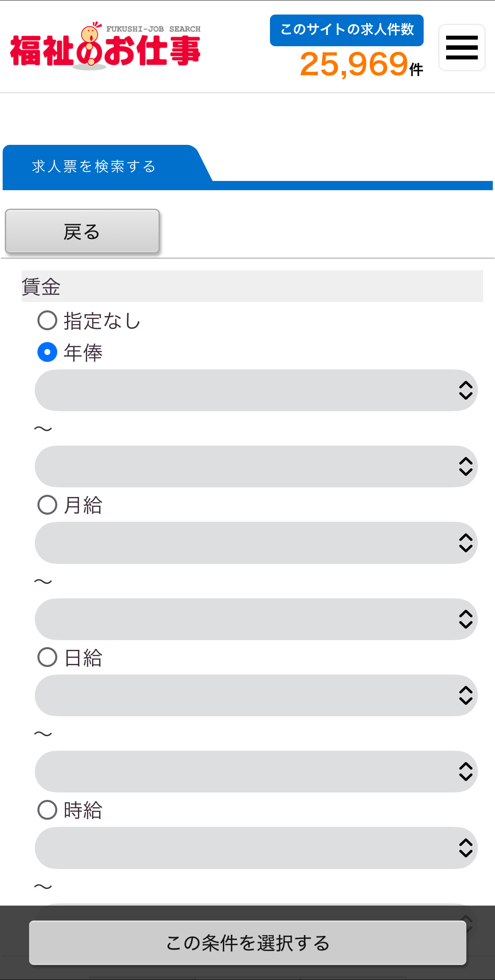Expand the 月給 maximum amount dropdown
The width and height of the screenshot is (495, 980).
pyautogui.click(x=256, y=619)
